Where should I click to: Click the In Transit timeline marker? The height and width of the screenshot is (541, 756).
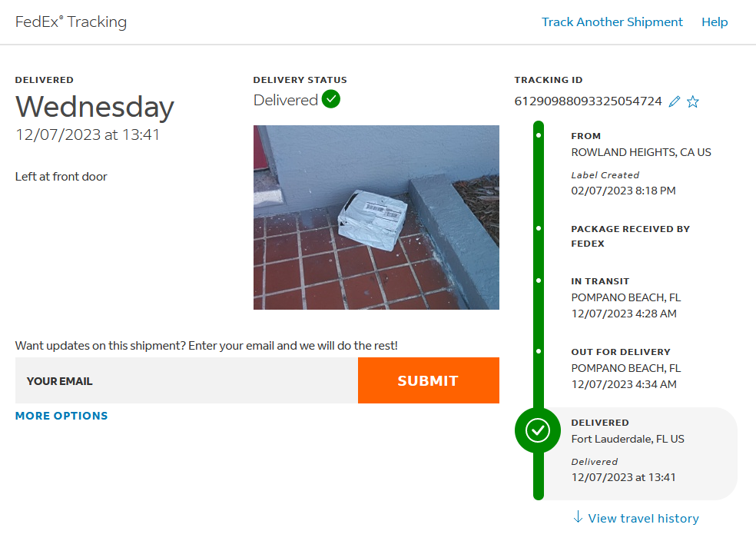(539, 281)
